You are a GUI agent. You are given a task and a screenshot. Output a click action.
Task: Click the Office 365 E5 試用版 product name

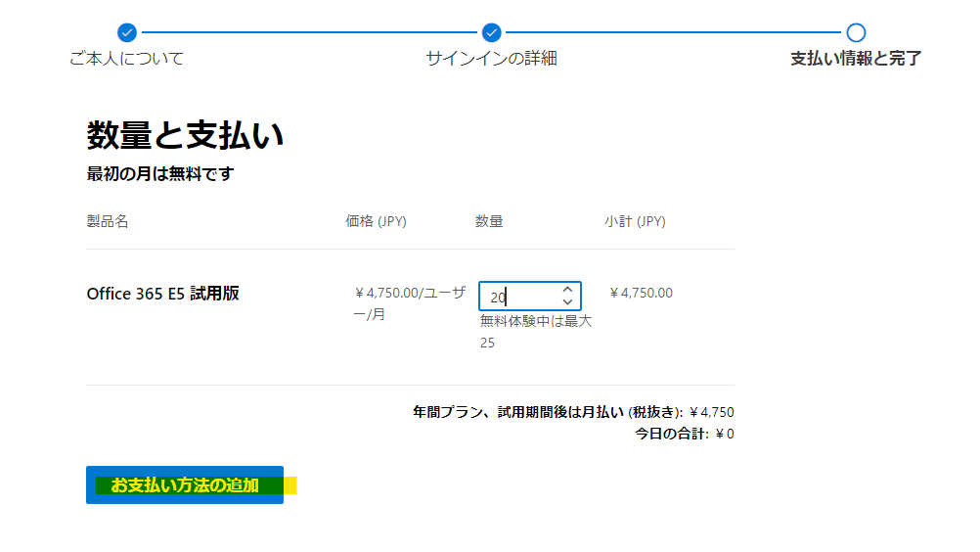click(163, 294)
